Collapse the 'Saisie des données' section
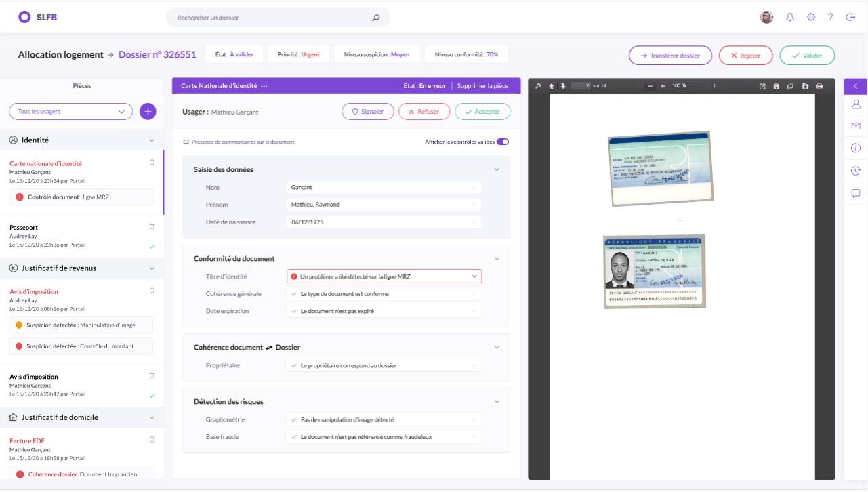Screen dimensions: 868x492 click(496, 169)
